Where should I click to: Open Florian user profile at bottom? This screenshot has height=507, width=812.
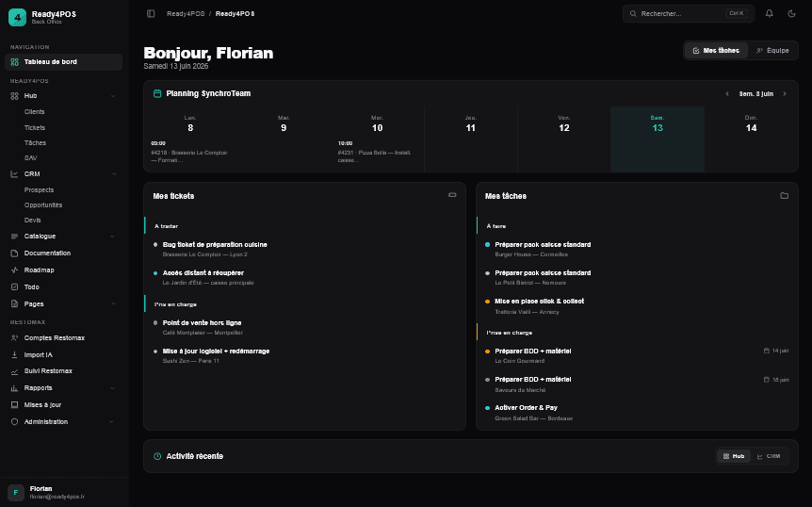(x=64, y=493)
